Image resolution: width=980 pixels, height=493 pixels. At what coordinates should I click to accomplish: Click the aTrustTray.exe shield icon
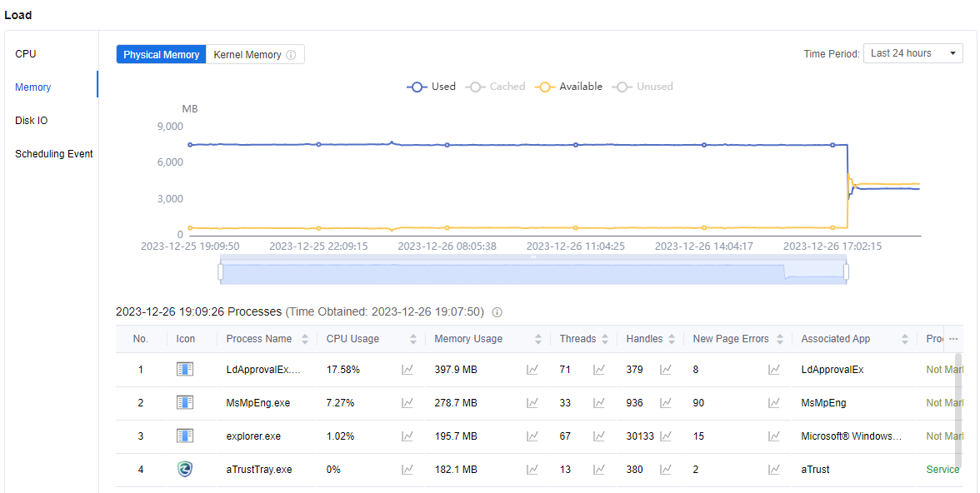[x=185, y=470]
